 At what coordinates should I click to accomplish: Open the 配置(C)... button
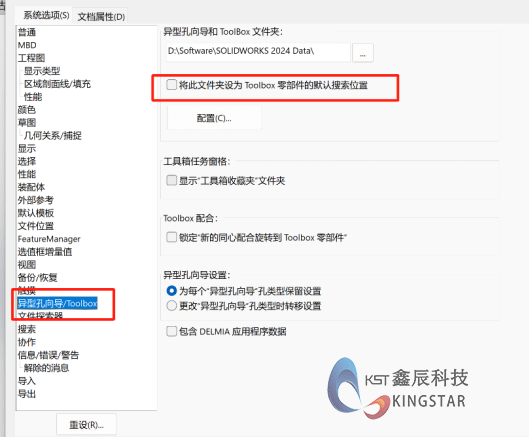click(x=214, y=118)
